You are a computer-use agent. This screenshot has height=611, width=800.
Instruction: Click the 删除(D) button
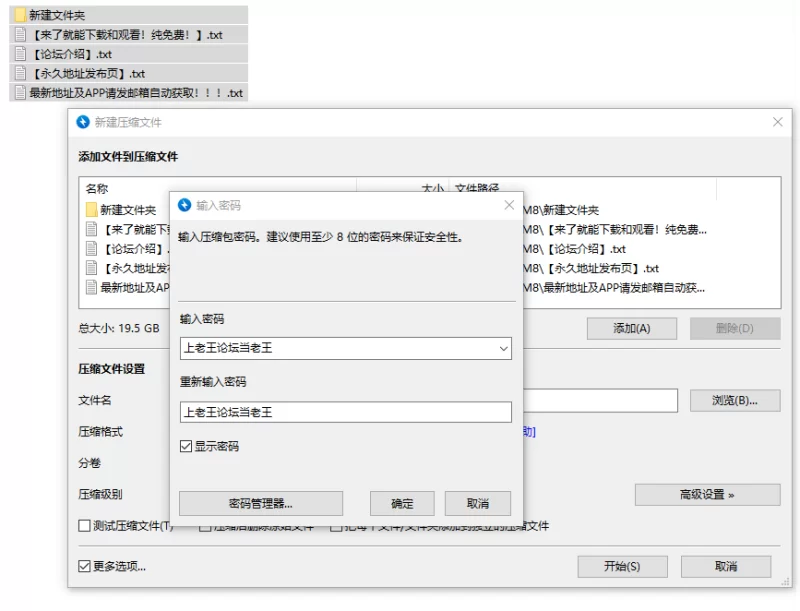pos(735,328)
